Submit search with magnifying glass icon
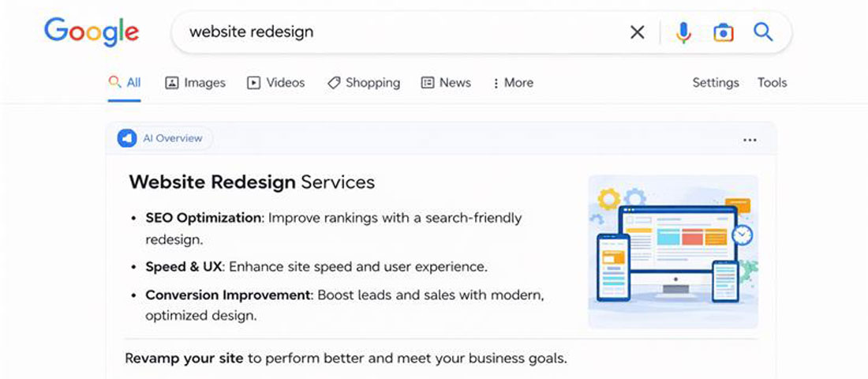The height and width of the screenshot is (379, 868). 763,32
